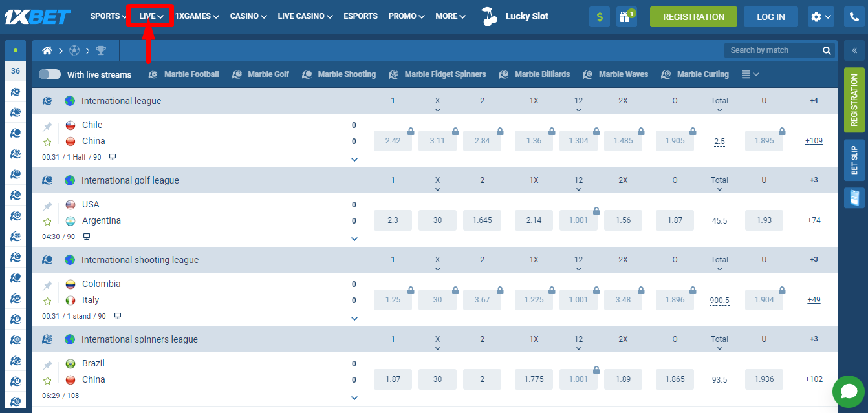Screen dimensions: 868x413
Task: Open live stream icon for USA match
Action: [87, 237]
